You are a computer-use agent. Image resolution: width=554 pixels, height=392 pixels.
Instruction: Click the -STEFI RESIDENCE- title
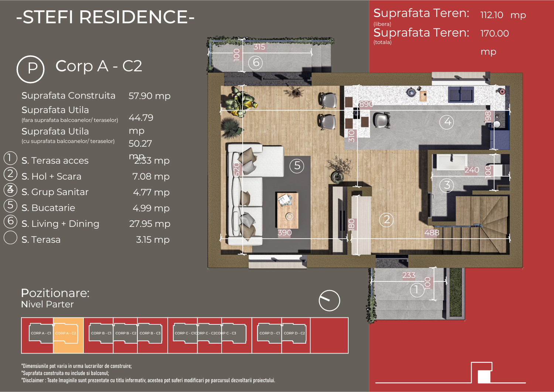(105, 17)
